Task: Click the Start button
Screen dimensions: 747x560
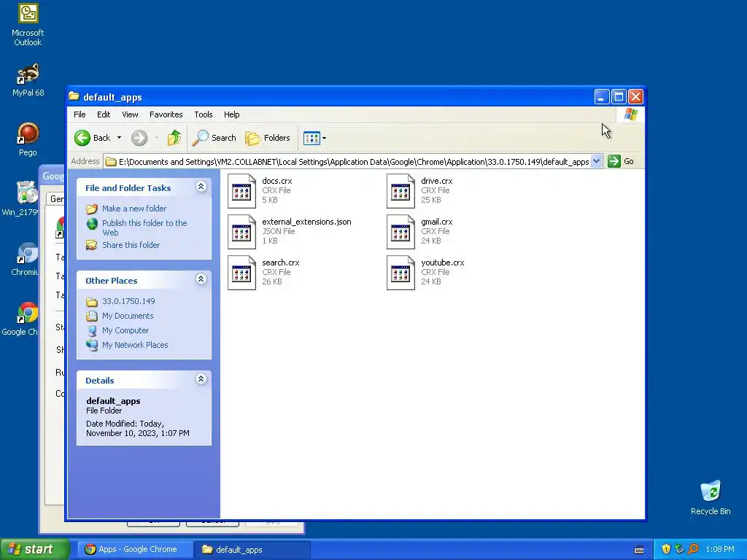Action: point(35,549)
